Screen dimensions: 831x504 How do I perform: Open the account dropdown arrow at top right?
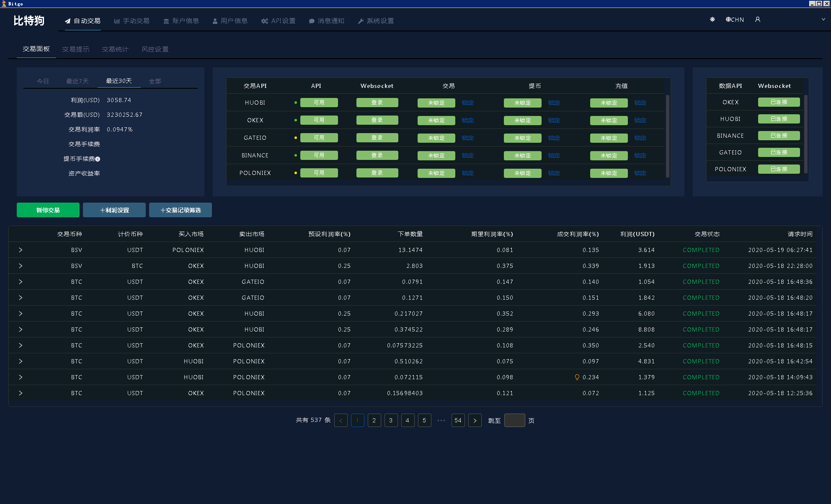823,19
